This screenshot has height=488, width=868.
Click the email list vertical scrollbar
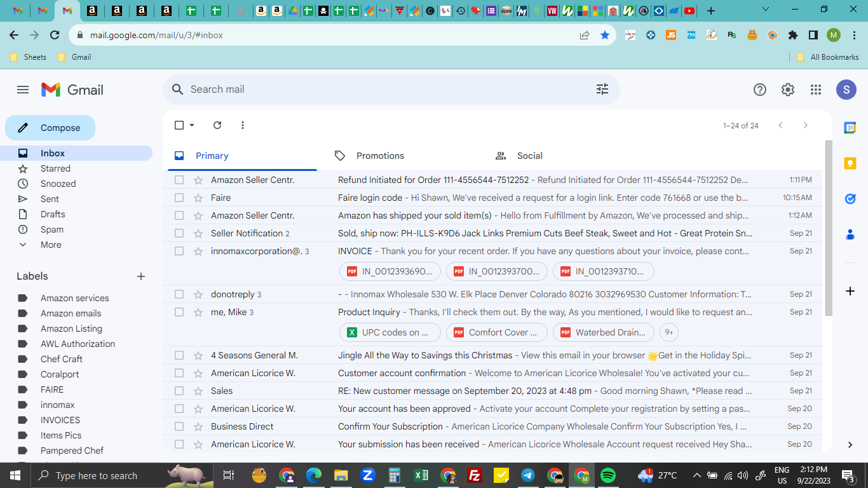pyautogui.click(x=828, y=228)
